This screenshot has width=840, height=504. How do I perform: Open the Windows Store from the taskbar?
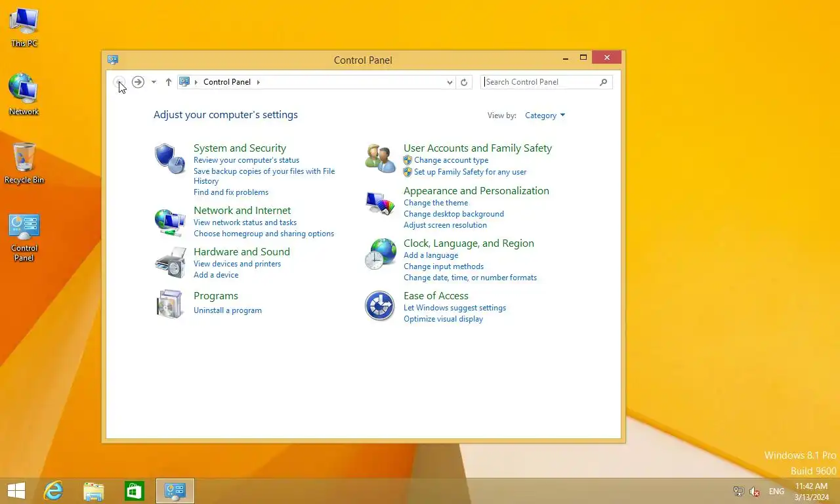(135, 491)
